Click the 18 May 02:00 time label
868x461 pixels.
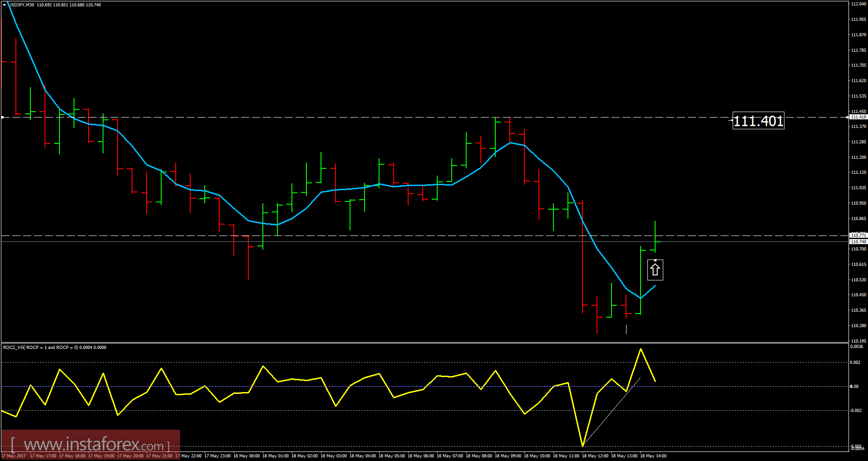pyautogui.click(x=305, y=456)
